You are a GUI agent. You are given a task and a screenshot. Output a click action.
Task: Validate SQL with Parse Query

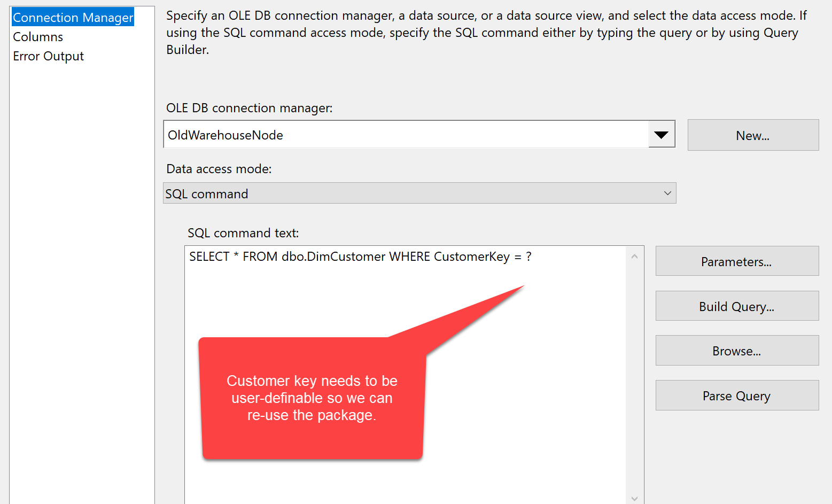737,396
